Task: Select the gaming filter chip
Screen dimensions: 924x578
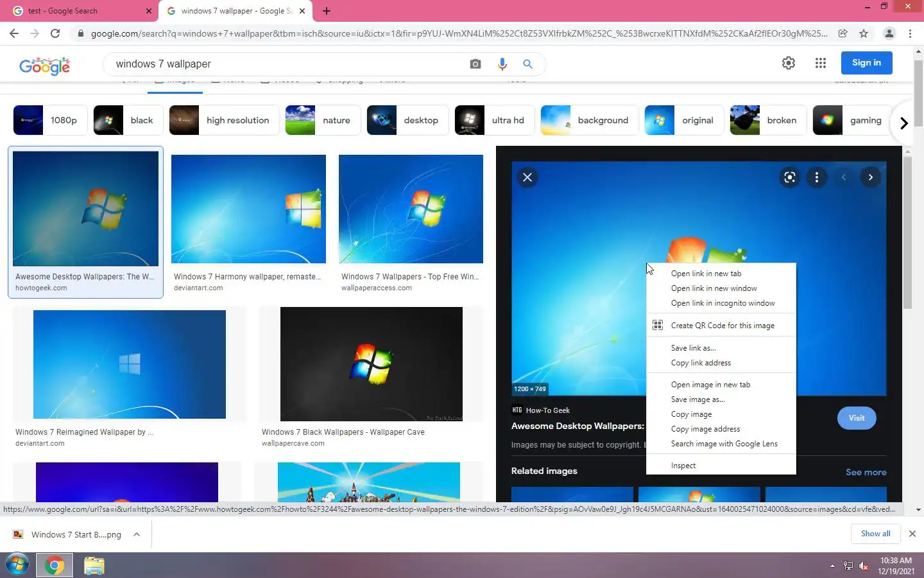Action: [x=851, y=120]
